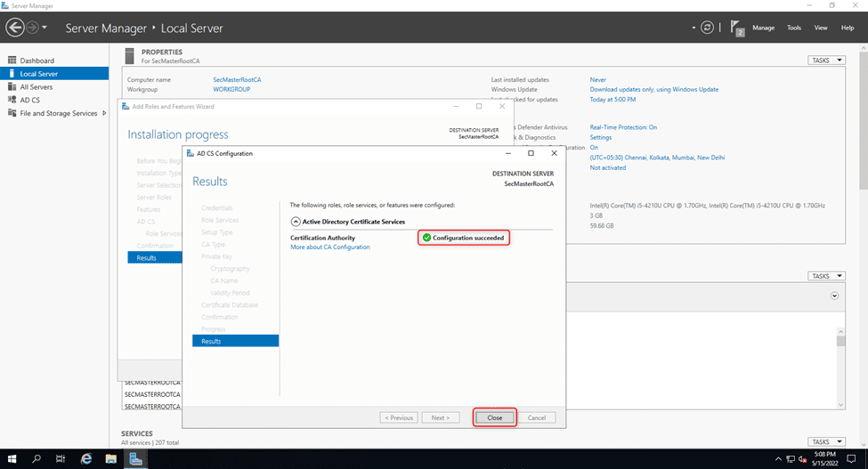Click the Never last installed updates link
Viewport: 868px width, 469px height.
point(598,79)
